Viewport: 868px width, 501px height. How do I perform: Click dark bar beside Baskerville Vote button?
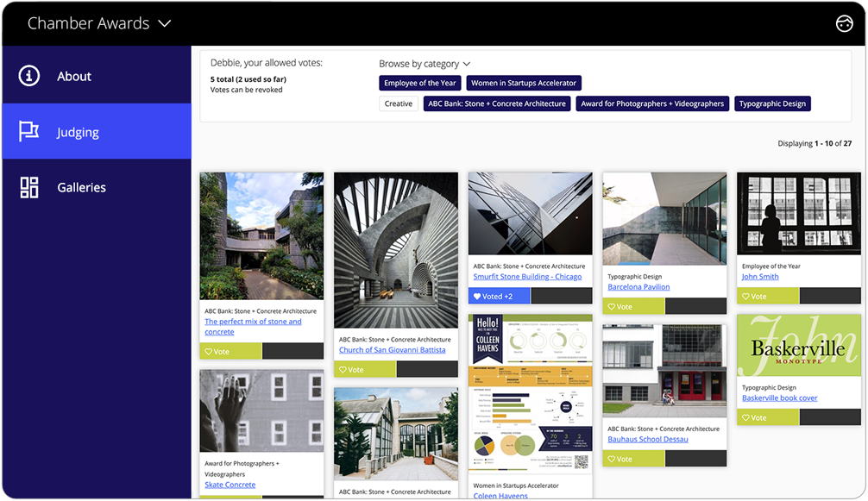829,417
